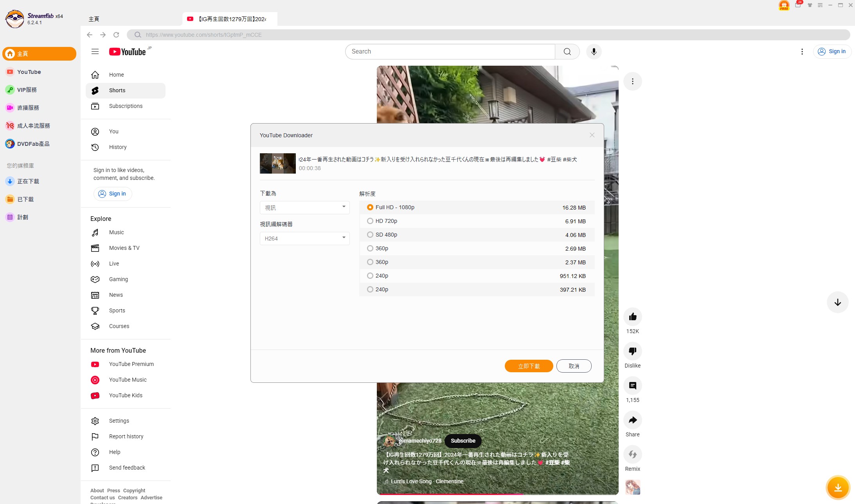The image size is (855, 504).
Task: Activate voice search microphone
Action: point(594,52)
